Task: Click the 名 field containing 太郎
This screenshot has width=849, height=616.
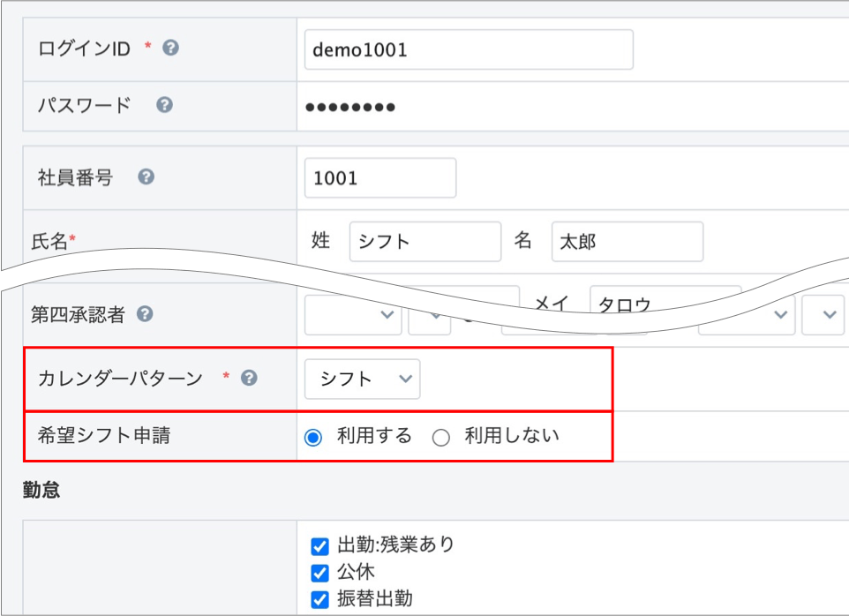Action: (627, 242)
